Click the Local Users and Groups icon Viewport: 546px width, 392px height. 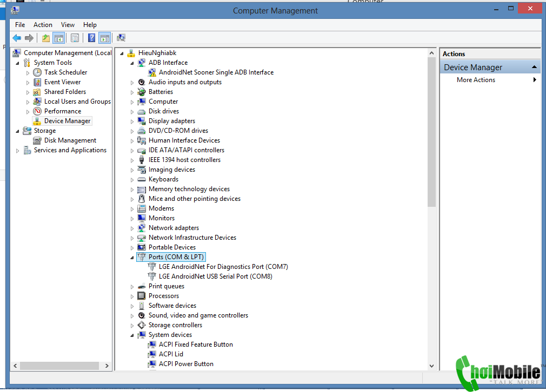(37, 102)
